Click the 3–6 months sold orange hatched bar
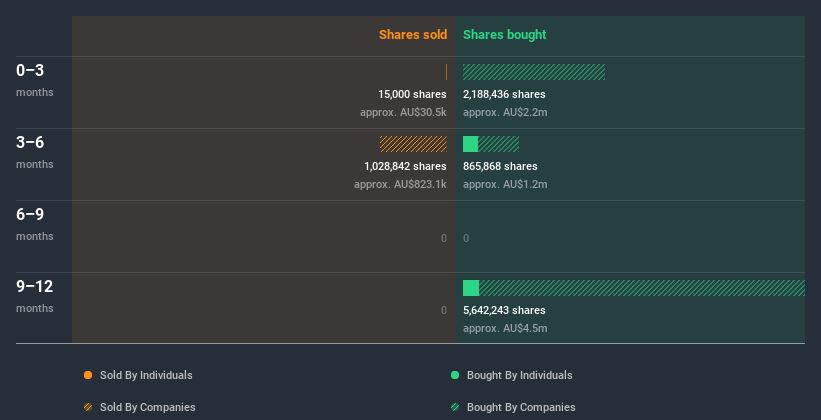 pyautogui.click(x=413, y=144)
